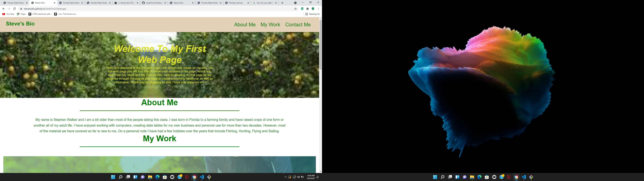
Task: Open VS Code on the second monitor taskbar
Action: point(524,177)
